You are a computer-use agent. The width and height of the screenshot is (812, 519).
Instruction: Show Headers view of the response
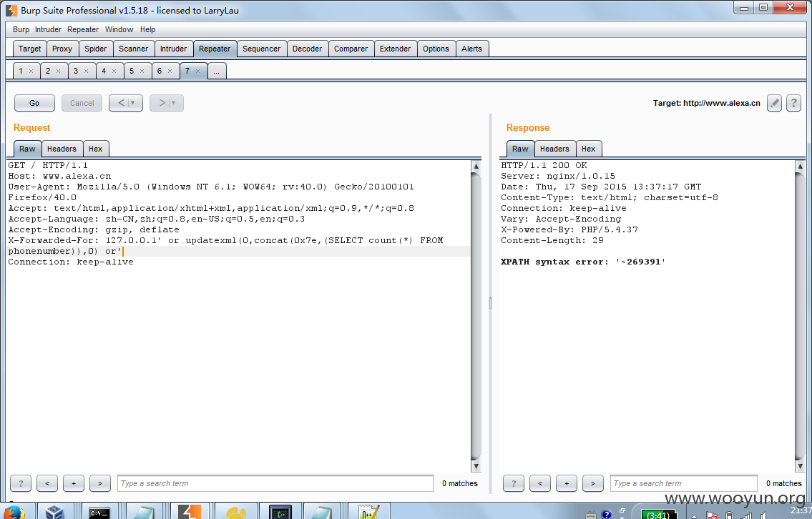(554, 149)
